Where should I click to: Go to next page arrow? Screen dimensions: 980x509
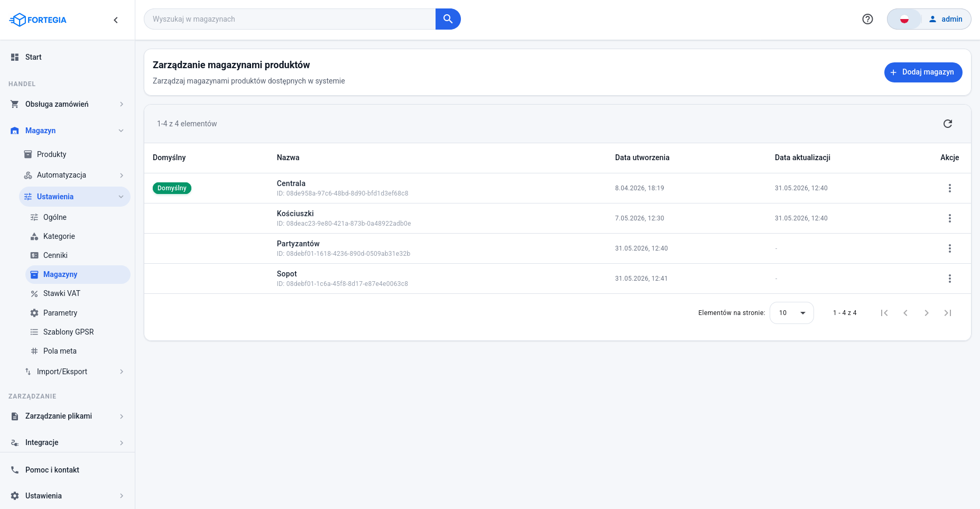[927, 313]
